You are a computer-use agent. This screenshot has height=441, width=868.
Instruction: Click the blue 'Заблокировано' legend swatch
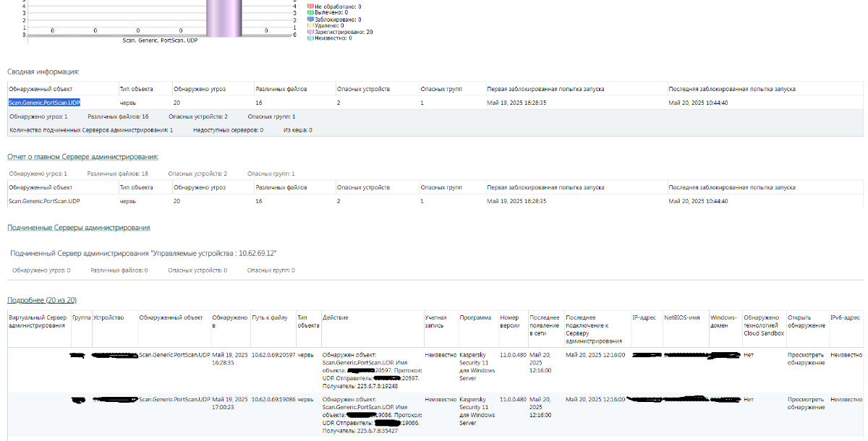tap(311, 20)
